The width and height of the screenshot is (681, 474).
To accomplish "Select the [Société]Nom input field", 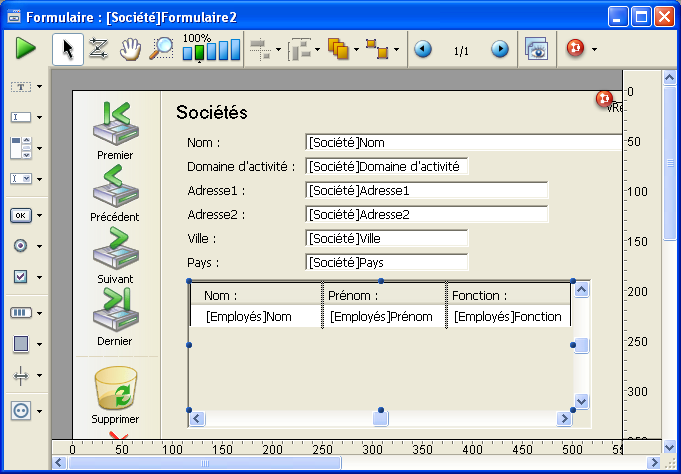I will [463, 143].
